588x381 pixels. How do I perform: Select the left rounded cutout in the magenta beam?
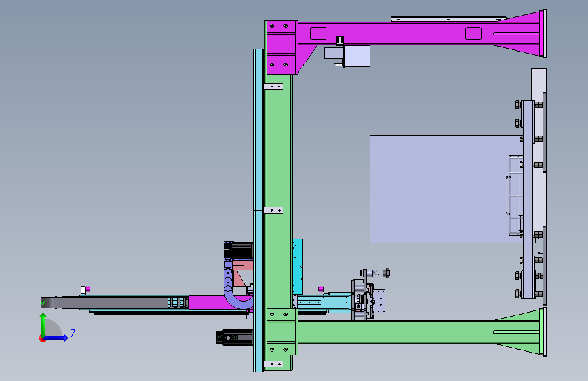tap(318, 33)
